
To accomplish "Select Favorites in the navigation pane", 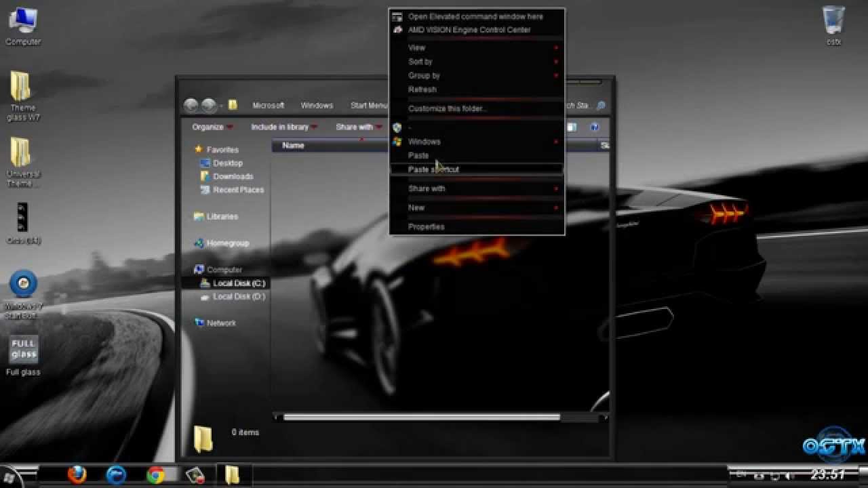I will (x=216, y=149).
